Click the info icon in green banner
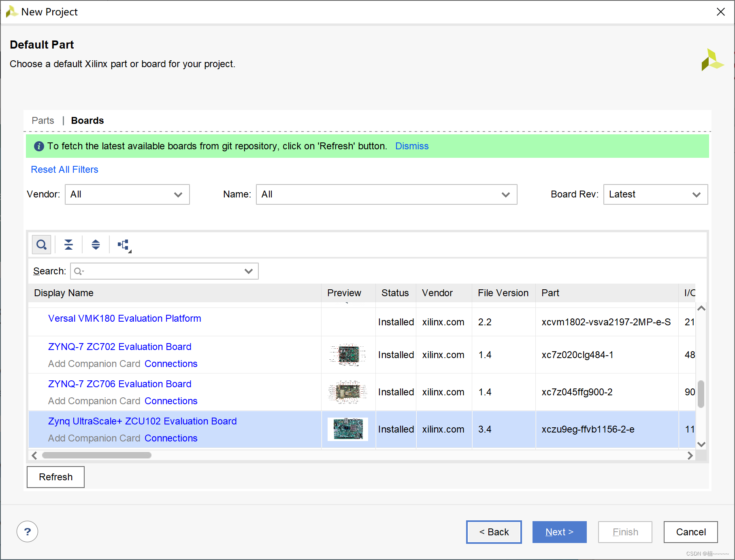 [x=39, y=146]
